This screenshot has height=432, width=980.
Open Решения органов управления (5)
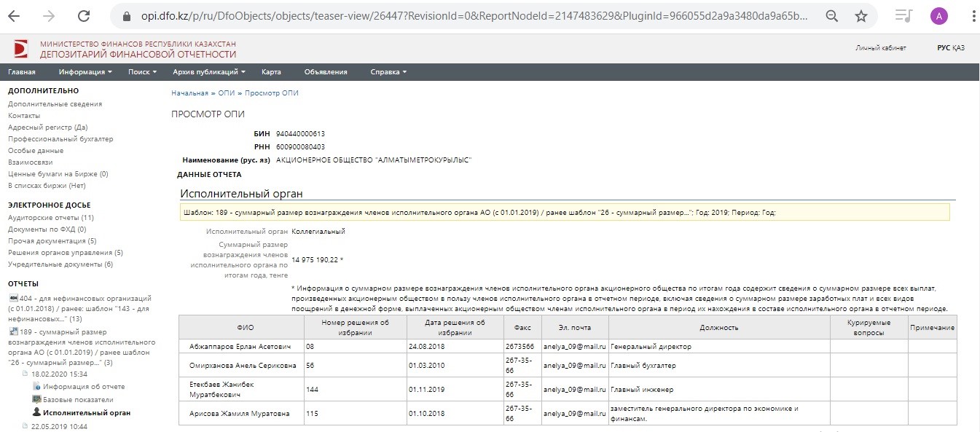click(x=66, y=253)
